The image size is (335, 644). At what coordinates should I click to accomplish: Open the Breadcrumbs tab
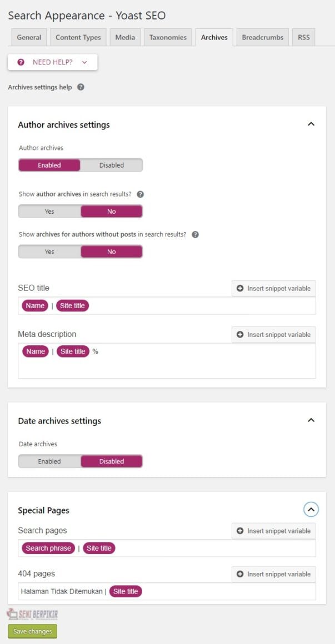[263, 37]
